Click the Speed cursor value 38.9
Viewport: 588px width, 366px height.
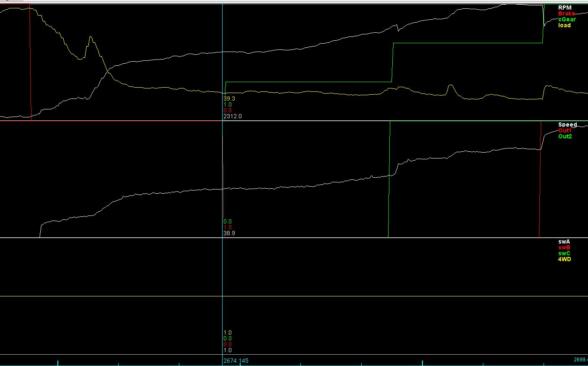click(229, 233)
